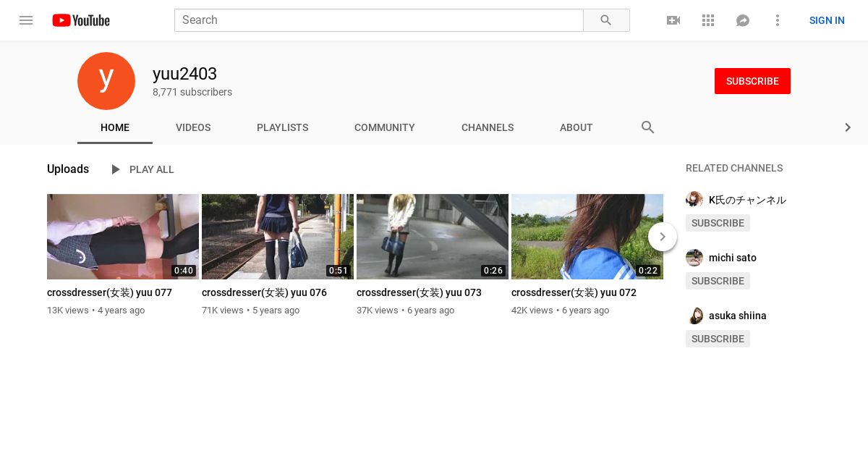Open the three-dot settings menu
The height and width of the screenshot is (456, 868).
(778, 20)
